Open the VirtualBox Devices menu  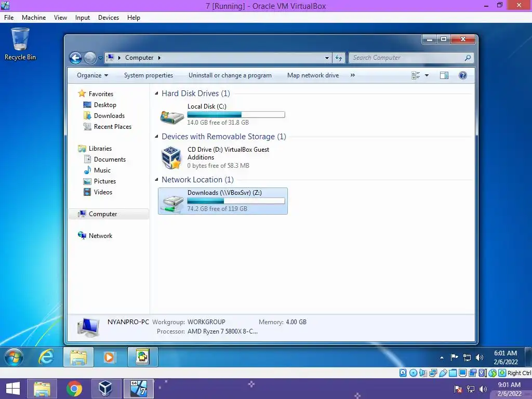click(x=109, y=18)
